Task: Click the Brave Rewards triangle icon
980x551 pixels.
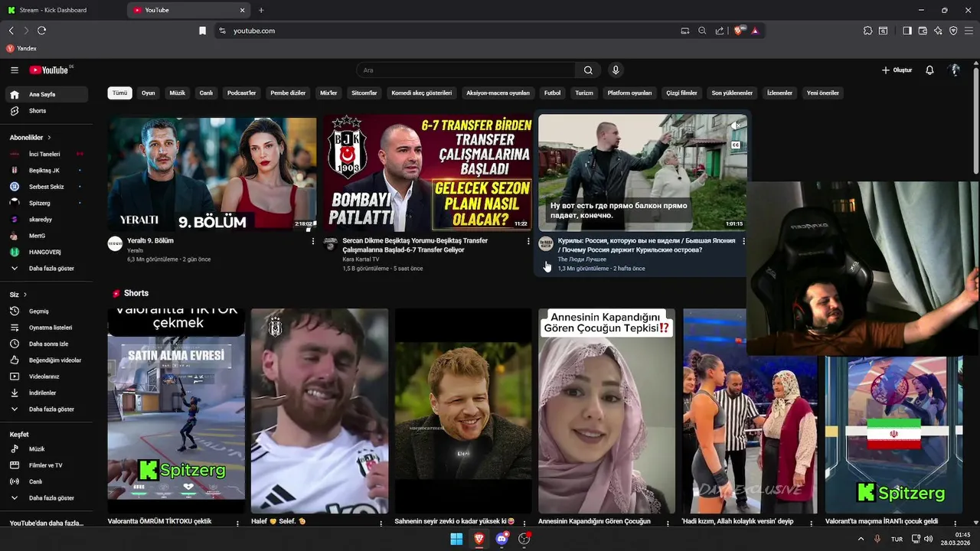Action: tap(755, 31)
